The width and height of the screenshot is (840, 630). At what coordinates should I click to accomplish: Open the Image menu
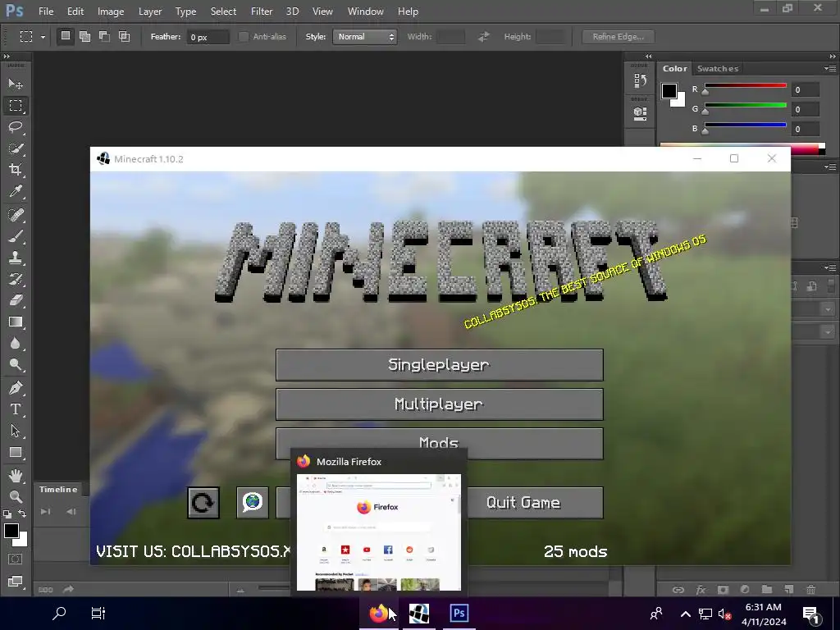pos(111,11)
